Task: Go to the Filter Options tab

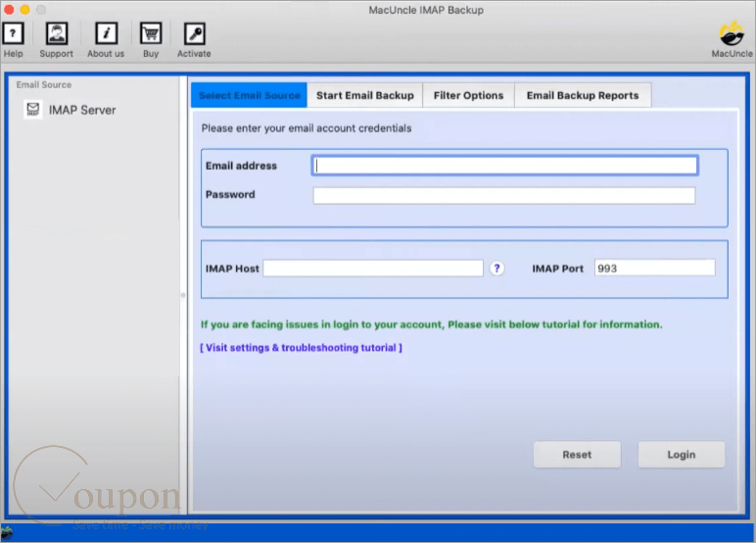Action: [468, 95]
